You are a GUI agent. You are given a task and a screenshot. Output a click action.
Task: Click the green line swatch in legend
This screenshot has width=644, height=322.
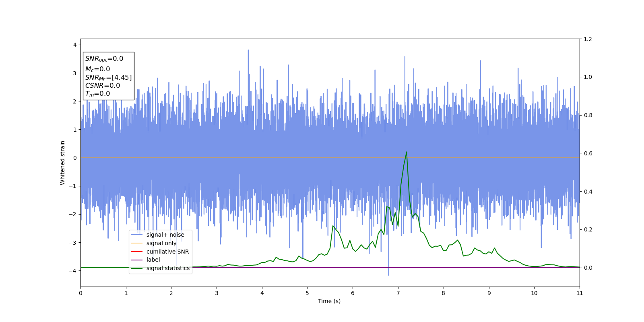pos(137,268)
